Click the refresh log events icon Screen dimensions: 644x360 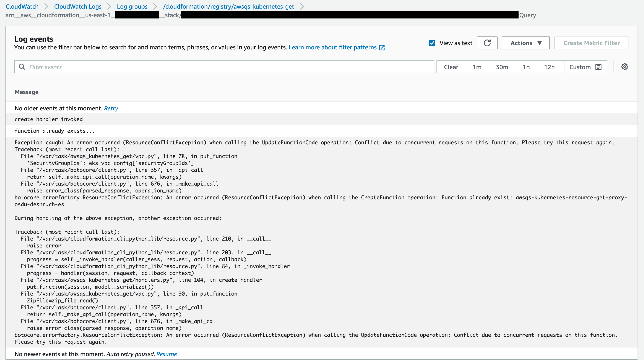click(x=487, y=43)
